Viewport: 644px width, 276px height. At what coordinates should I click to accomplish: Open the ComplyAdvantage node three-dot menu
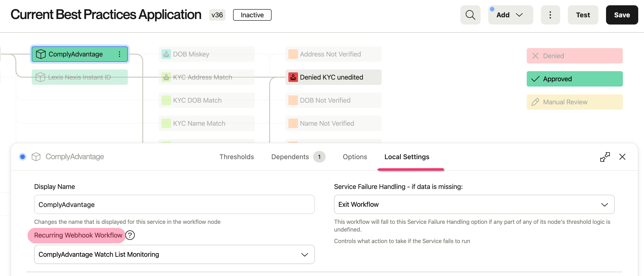[x=119, y=54]
